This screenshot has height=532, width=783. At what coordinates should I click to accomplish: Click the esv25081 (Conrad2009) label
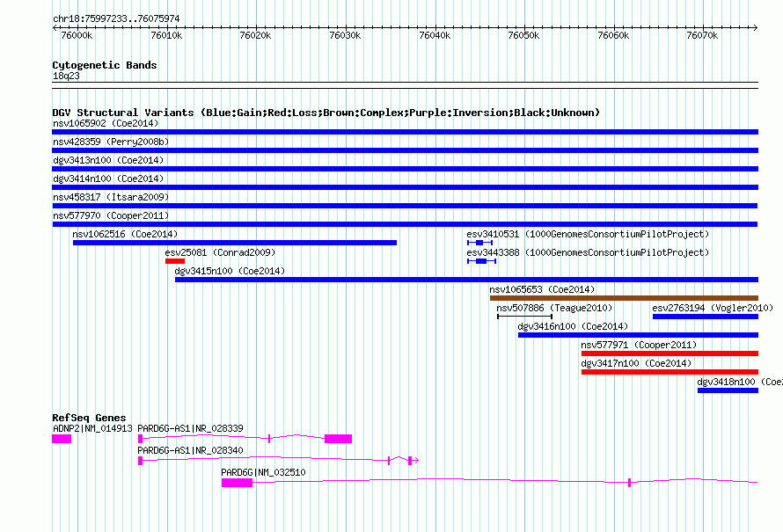pyautogui.click(x=220, y=252)
